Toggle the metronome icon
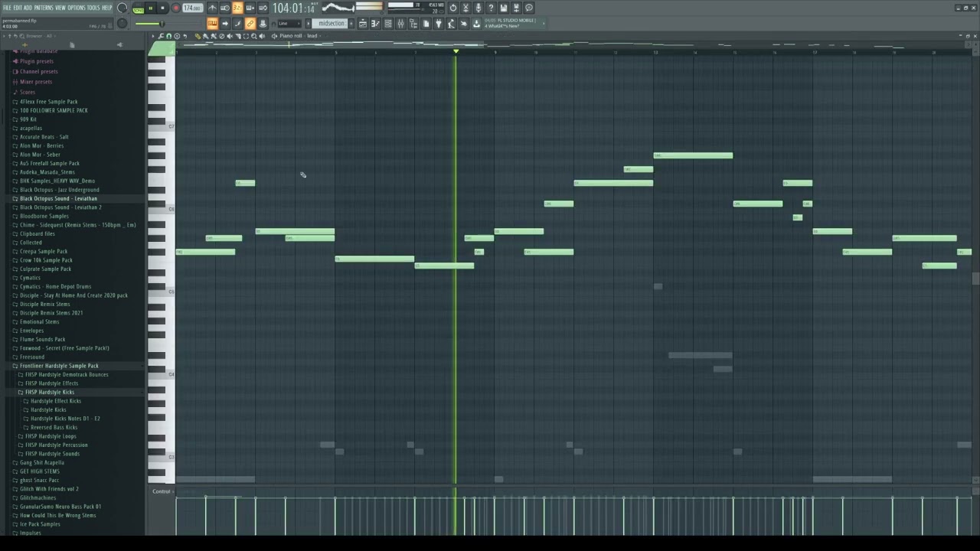Screen dimensions: 980x551 [213, 8]
